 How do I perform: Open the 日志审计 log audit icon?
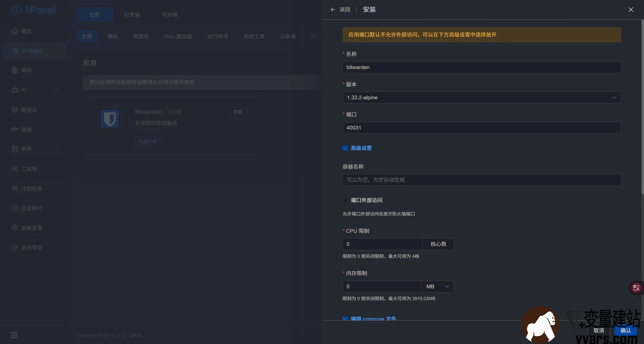15,208
